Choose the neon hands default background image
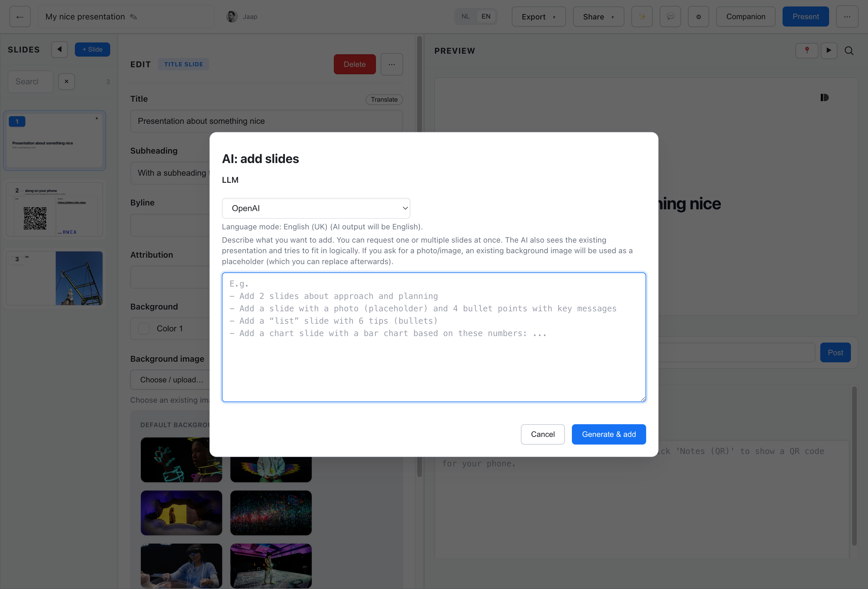 click(181, 460)
